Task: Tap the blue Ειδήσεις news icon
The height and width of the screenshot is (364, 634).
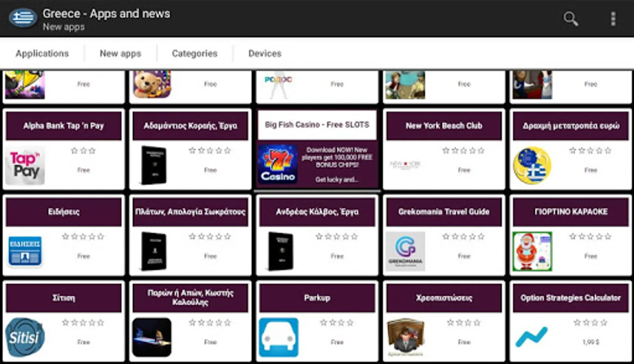Action: tap(25, 251)
